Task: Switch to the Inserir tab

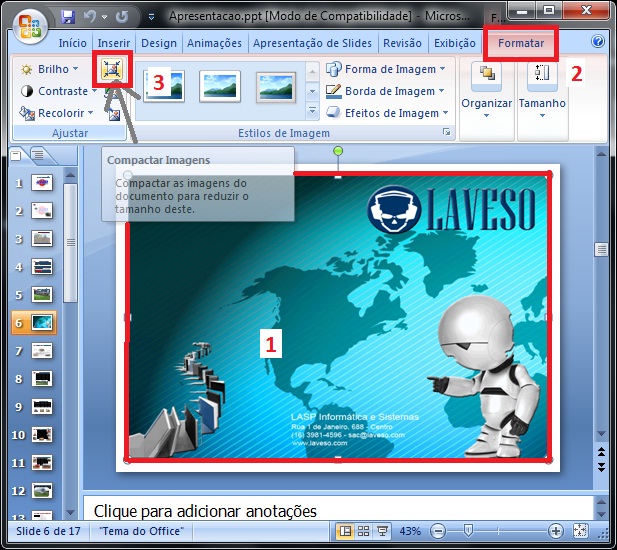Action: coord(114,43)
